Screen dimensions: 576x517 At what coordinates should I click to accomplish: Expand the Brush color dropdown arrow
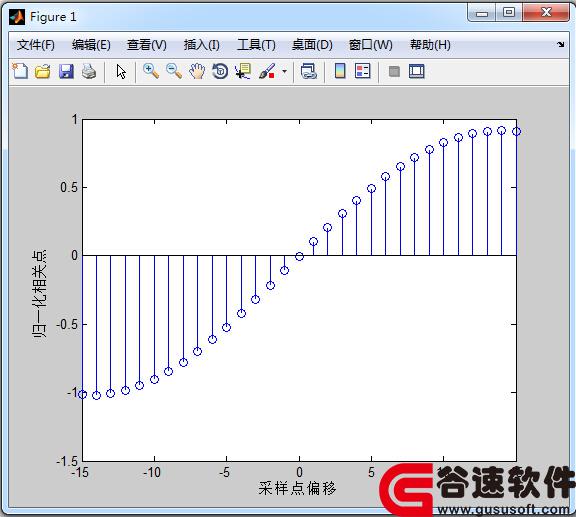(x=284, y=71)
